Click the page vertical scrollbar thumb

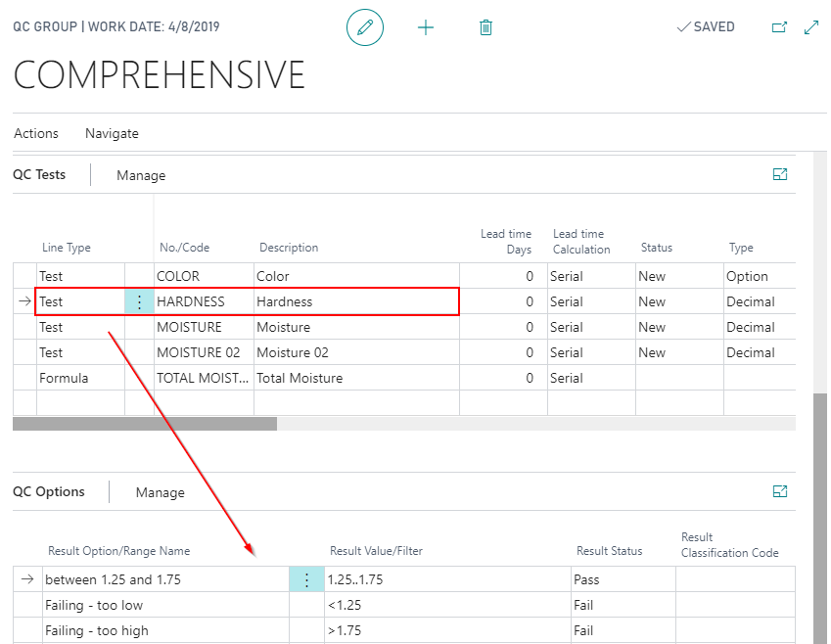pos(820,509)
